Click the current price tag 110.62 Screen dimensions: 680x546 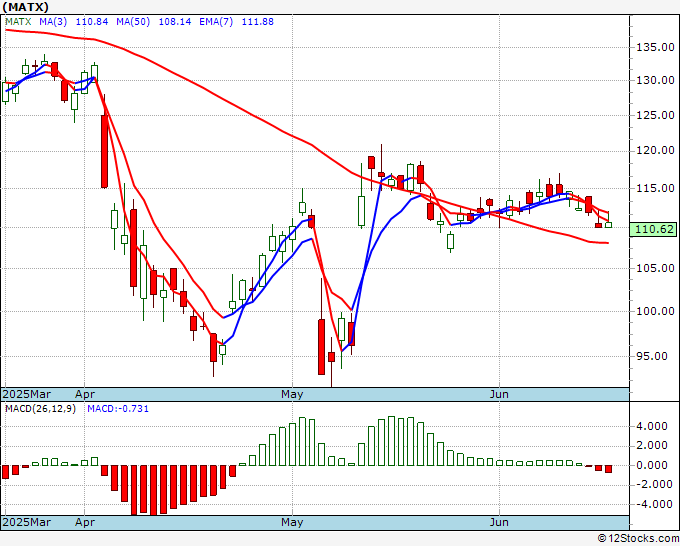654,229
